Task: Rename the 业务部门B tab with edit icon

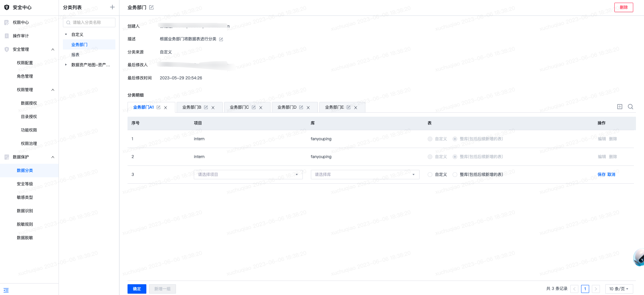Action: (206, 107)
